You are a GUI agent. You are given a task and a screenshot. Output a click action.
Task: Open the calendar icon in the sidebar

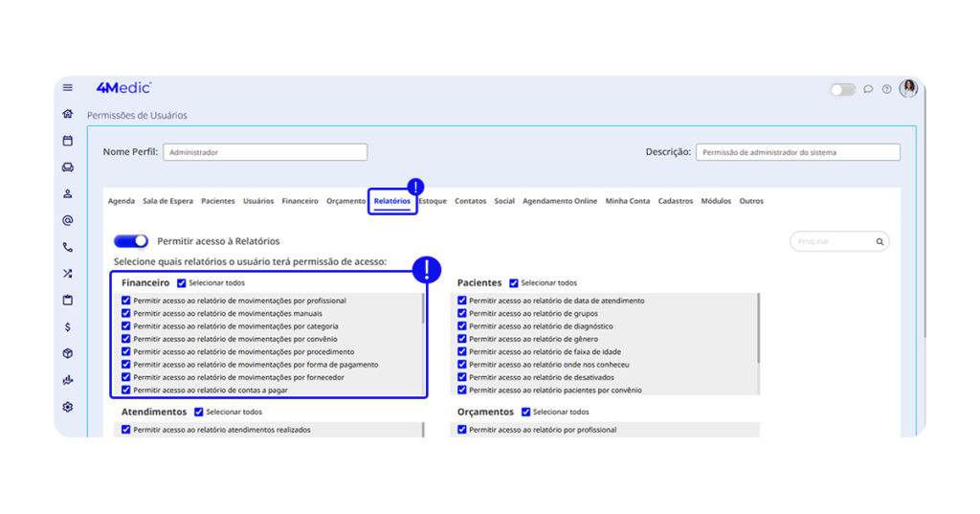click(x=68, y=141)
